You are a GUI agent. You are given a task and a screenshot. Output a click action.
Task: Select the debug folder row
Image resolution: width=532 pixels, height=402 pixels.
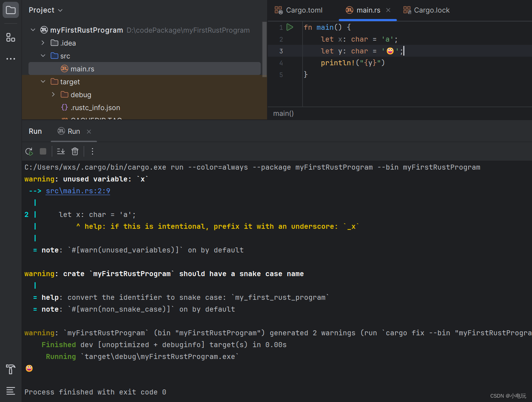[x=144, y=94]
